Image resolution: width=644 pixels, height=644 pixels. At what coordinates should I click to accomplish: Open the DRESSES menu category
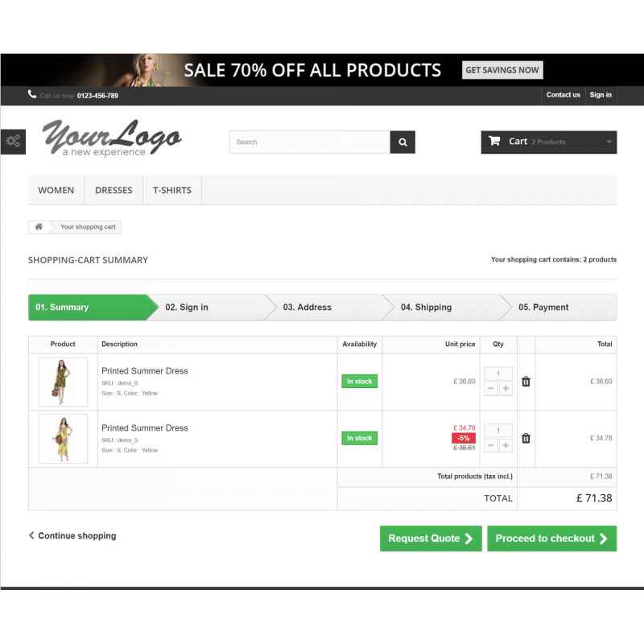pos(114,190)
